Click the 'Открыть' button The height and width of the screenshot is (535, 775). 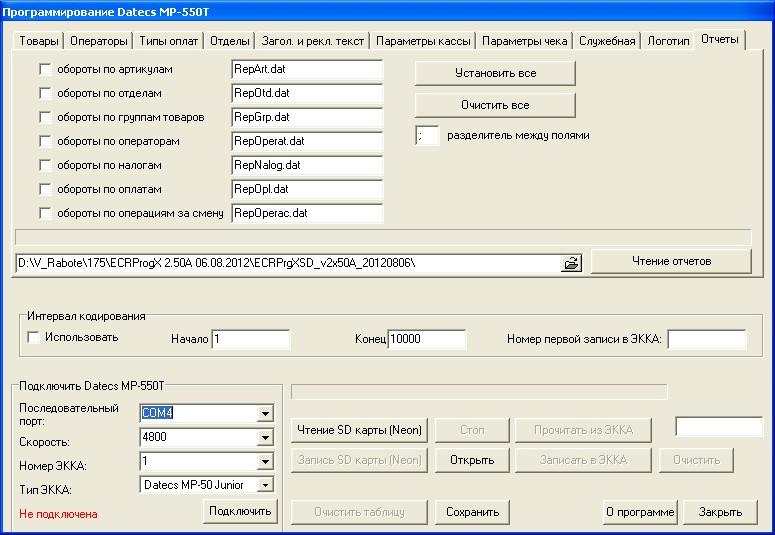[472, 460]
